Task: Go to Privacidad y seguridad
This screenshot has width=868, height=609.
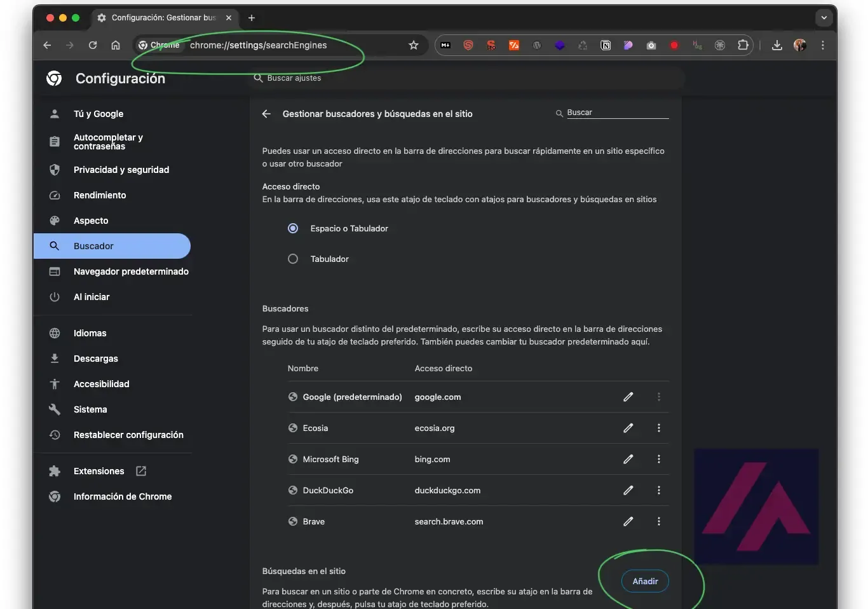Action: click(x=112, y=170)
